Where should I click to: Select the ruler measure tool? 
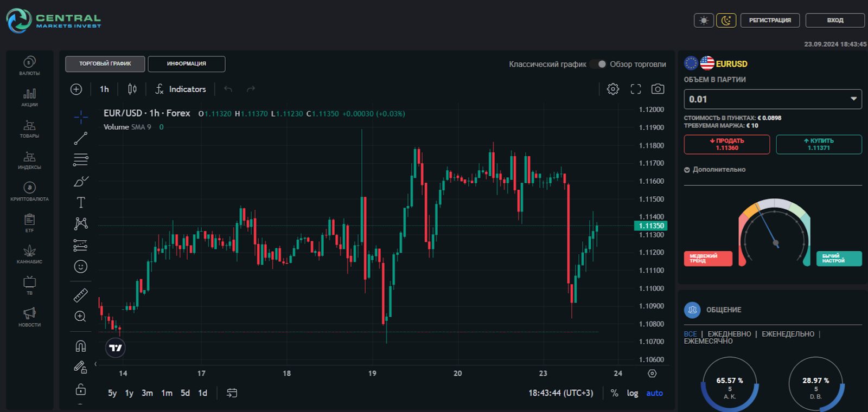(x=81, y=295)
